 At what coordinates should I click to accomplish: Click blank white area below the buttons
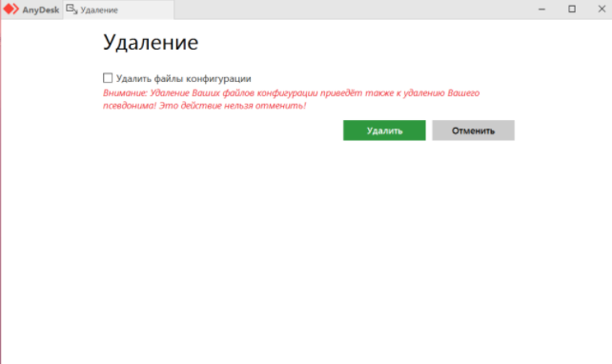(x=306, y=253)
